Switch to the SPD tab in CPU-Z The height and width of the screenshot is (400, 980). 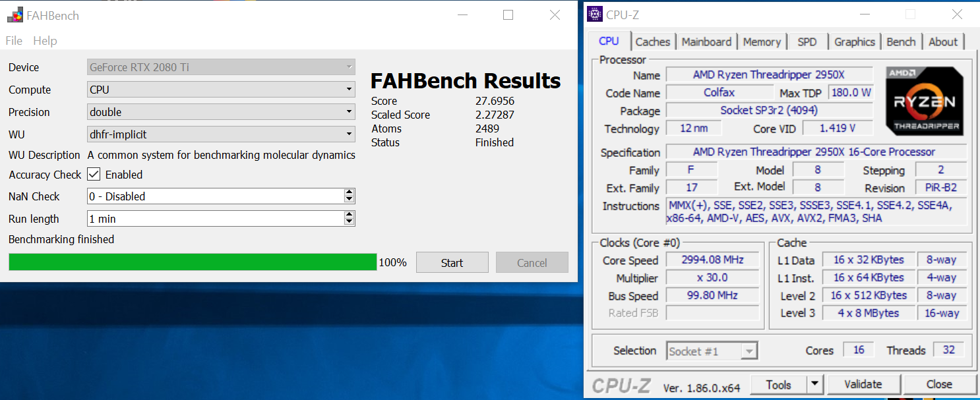[x=807, y=42]
